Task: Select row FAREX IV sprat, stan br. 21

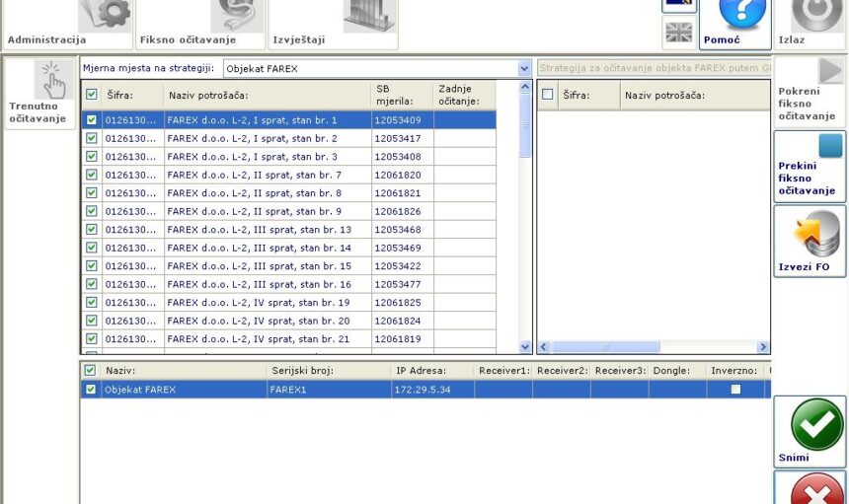Action: tap(289, 339)
